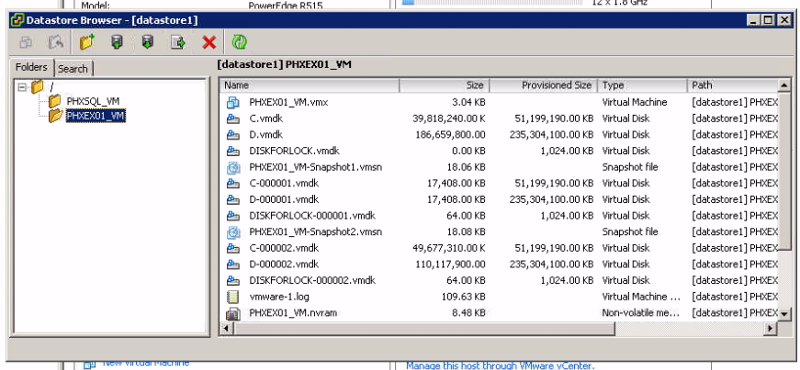Click the vmware-1.log file icon
800x370 pixels.
[x=233, y=297]
